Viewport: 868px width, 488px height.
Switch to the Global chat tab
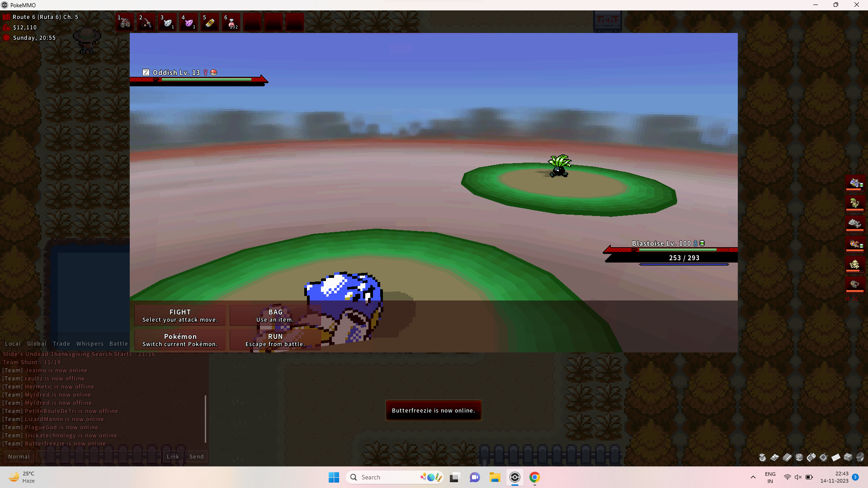click(x=36, y=343)
